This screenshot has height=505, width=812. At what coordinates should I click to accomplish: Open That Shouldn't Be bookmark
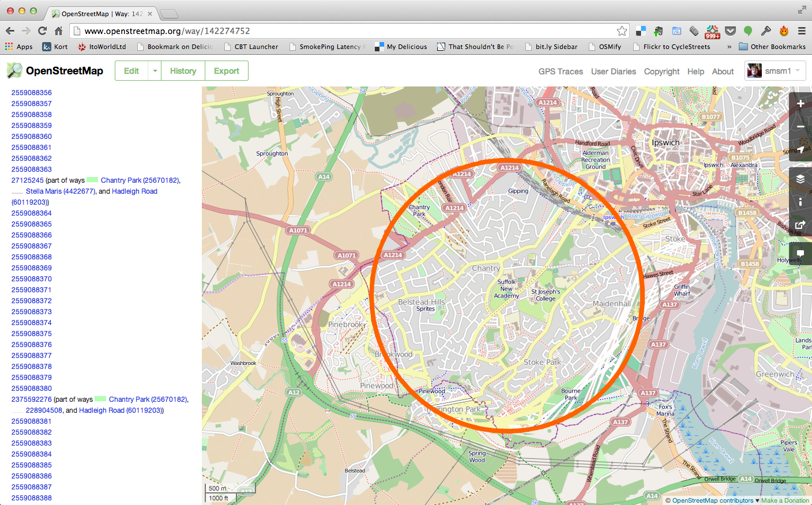(475, 47)
